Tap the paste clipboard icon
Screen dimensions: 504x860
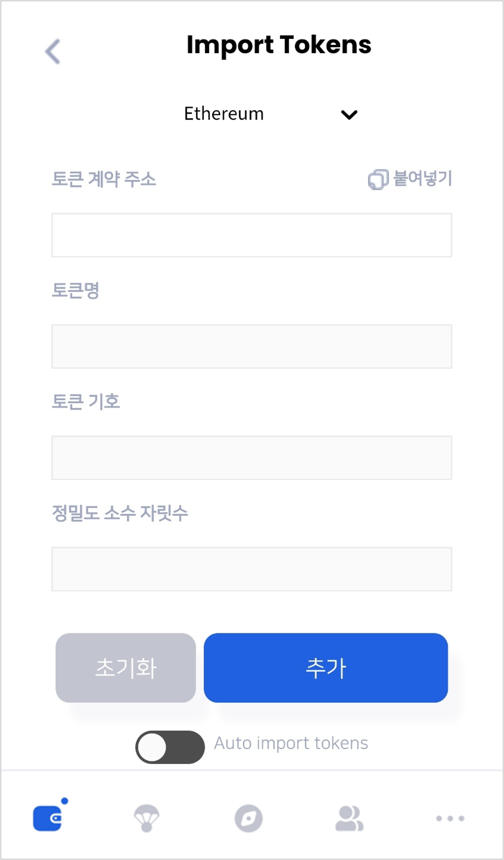click(378, 179)
